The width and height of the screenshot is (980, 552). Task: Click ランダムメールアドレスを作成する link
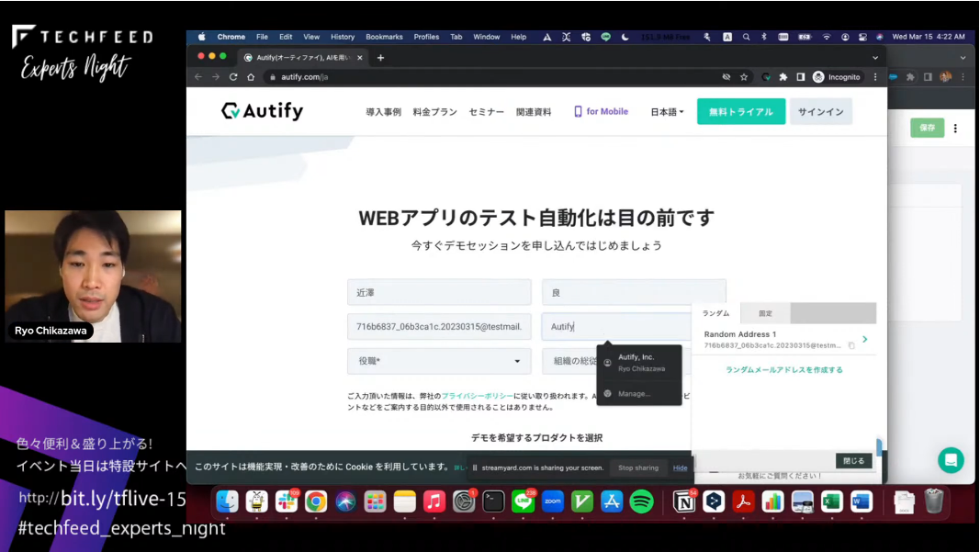click(783, 370)
